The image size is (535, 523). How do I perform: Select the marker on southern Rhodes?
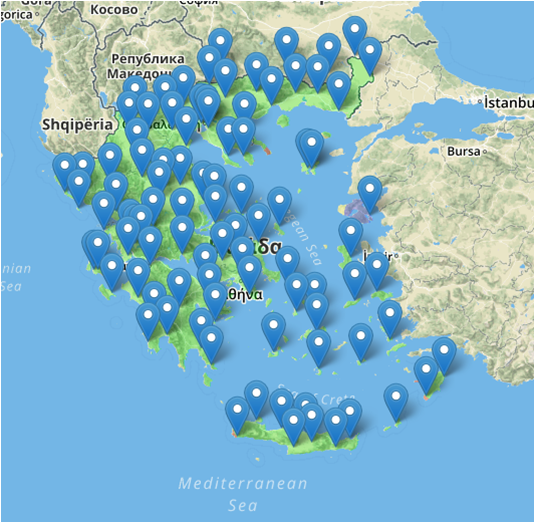pyautogui.click(x=426, y=375)
